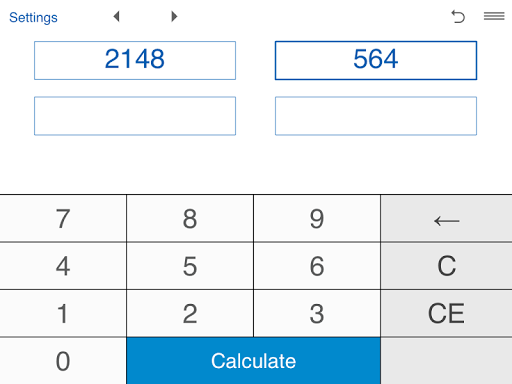Open the Settings link
Viewport: 512px width, 384px height.
[33, 18]
